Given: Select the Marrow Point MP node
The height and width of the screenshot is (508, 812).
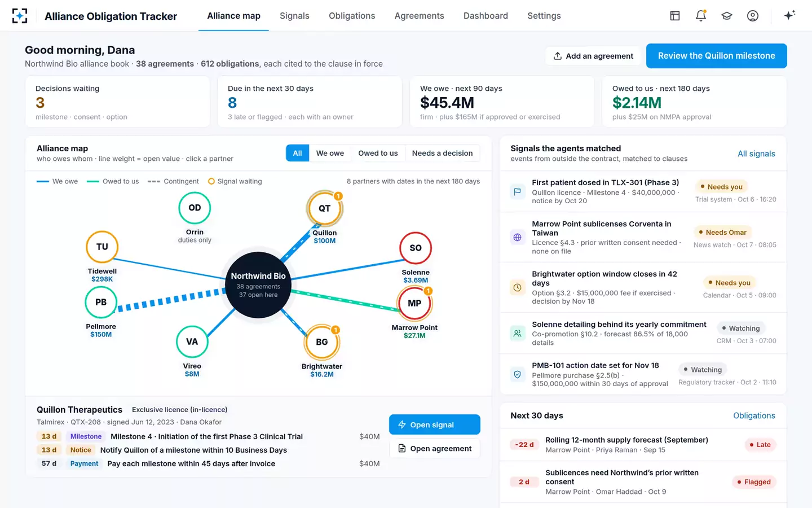Looking at the screenshot, I should 414,303.
